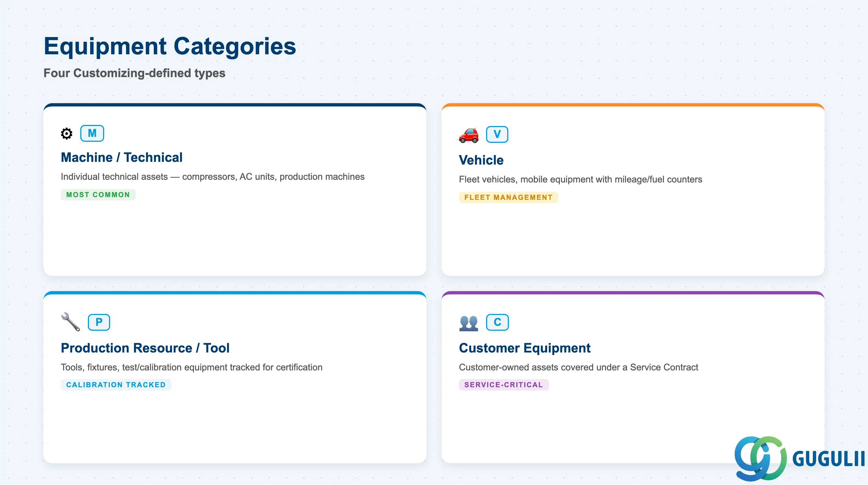
Task: Click the Vehicle card's orange top border
Action: 633,105
